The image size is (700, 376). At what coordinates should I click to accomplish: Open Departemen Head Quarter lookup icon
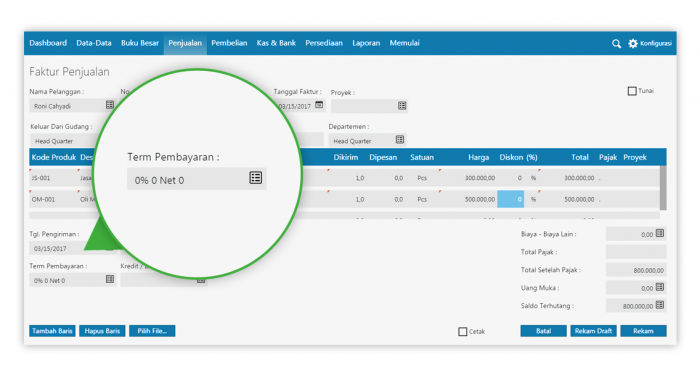point(400,140)
